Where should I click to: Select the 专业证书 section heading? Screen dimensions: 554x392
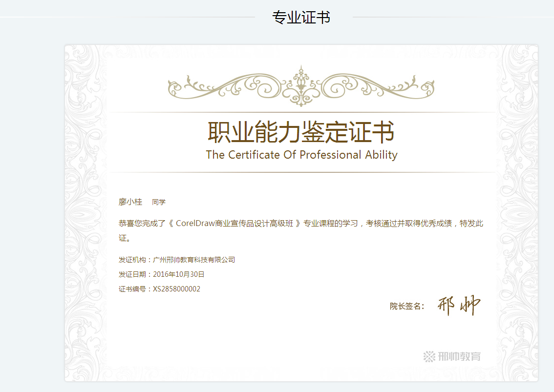coord(301,18)
